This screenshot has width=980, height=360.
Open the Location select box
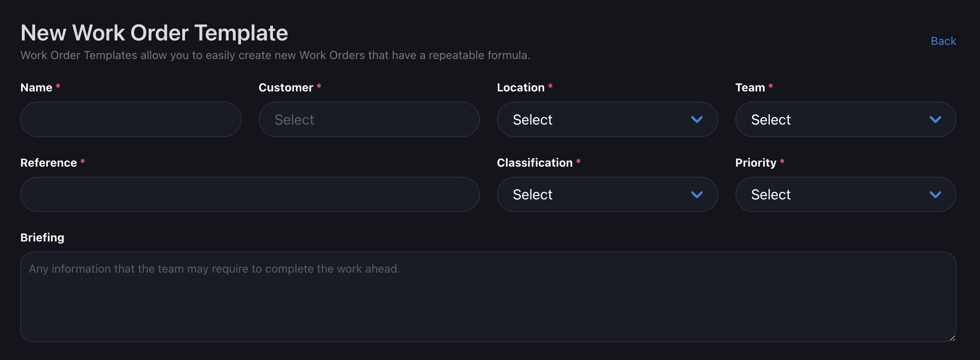[607, 119]
